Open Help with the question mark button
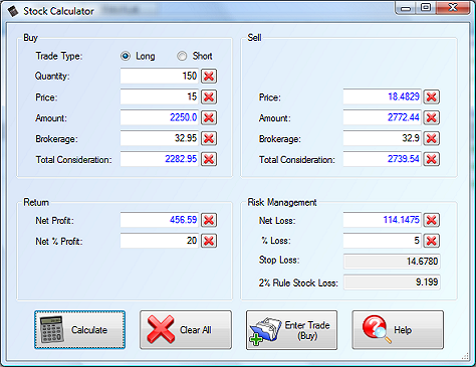 coord(398,330)
